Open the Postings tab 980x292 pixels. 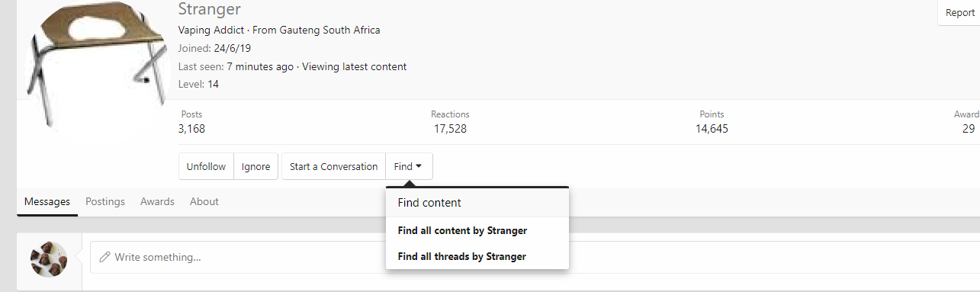[x=105, y=202]
